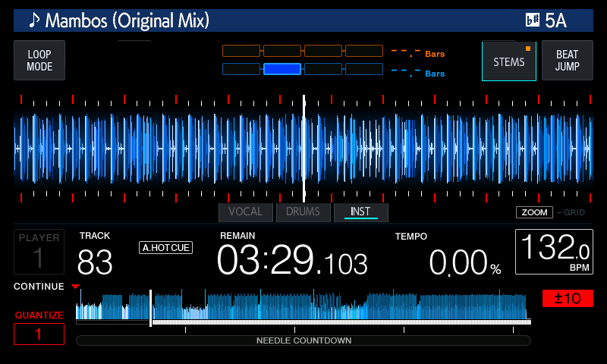Click the blue Bars counter label
Image resolution: width=607 pixels, height=364 pixels.
pos(435,74)
